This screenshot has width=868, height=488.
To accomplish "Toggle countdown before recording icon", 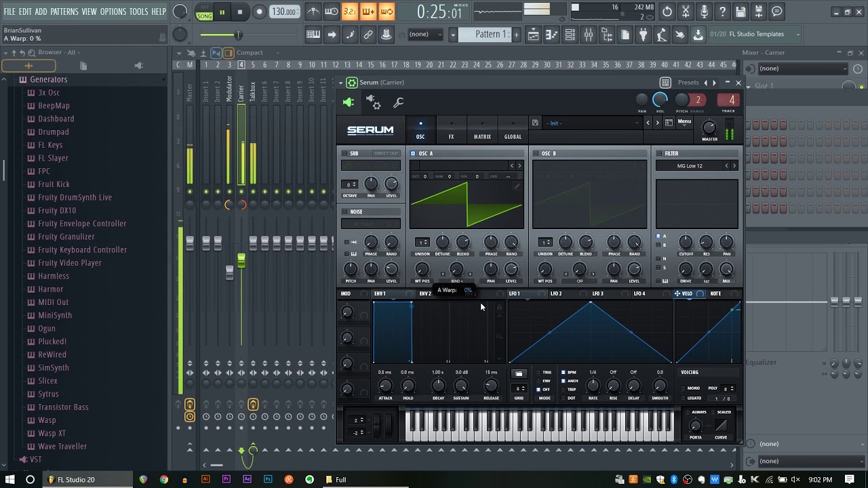I will coord(350,12).
